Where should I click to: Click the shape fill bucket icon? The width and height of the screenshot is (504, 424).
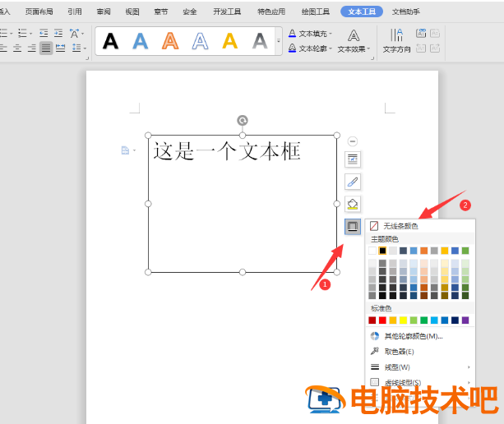[x=353, y=204]
